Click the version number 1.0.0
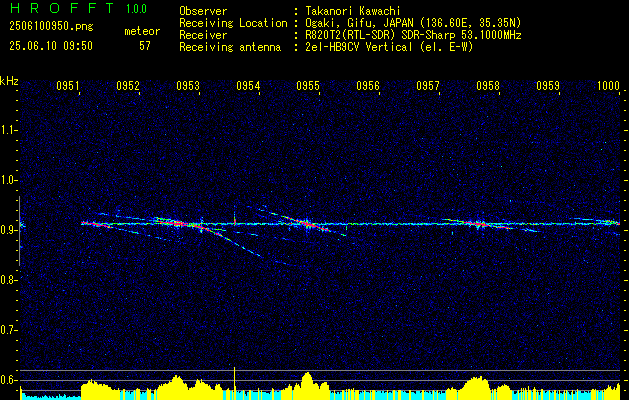Image resolution: width=629 pixels, height=400 pixels. click(x=136, y=9)
